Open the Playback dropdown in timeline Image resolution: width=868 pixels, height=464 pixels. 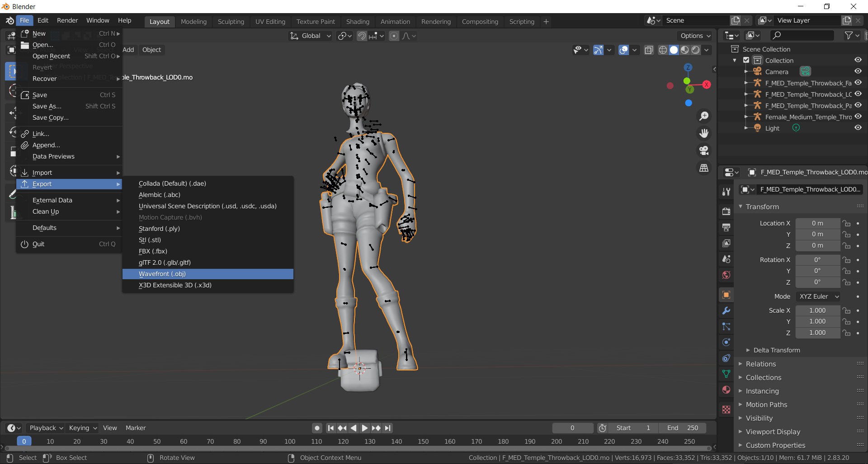point(46,428)
